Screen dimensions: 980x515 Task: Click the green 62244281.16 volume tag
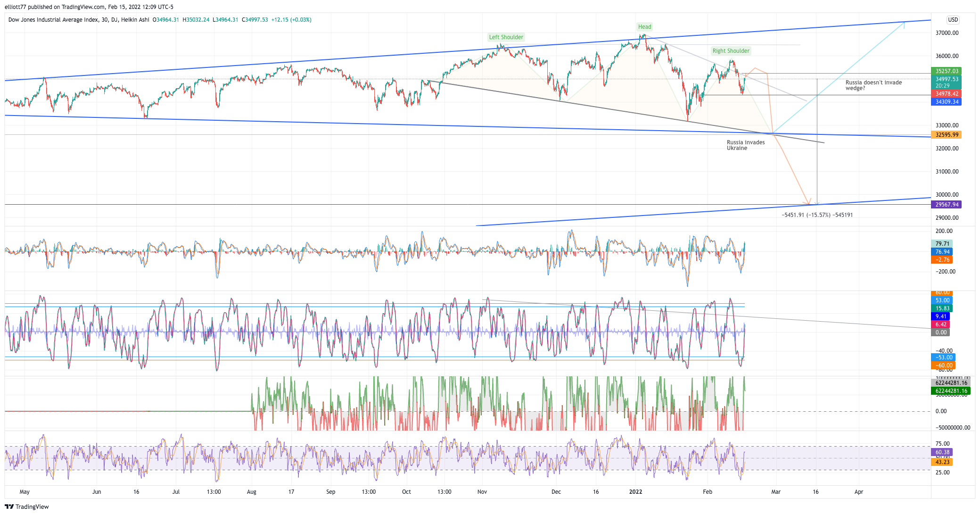point(951,391)
